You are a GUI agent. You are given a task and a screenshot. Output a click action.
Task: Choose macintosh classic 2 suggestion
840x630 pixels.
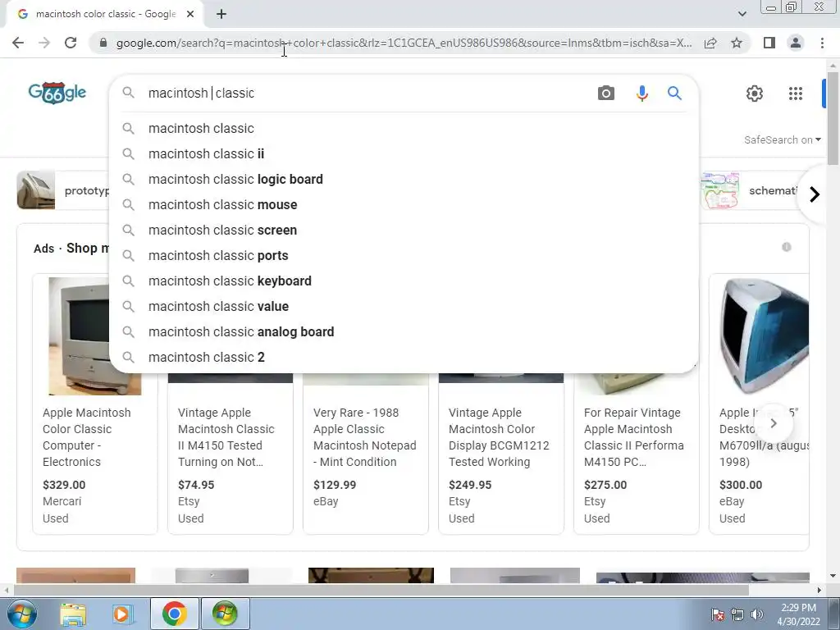tap(404, 358)
